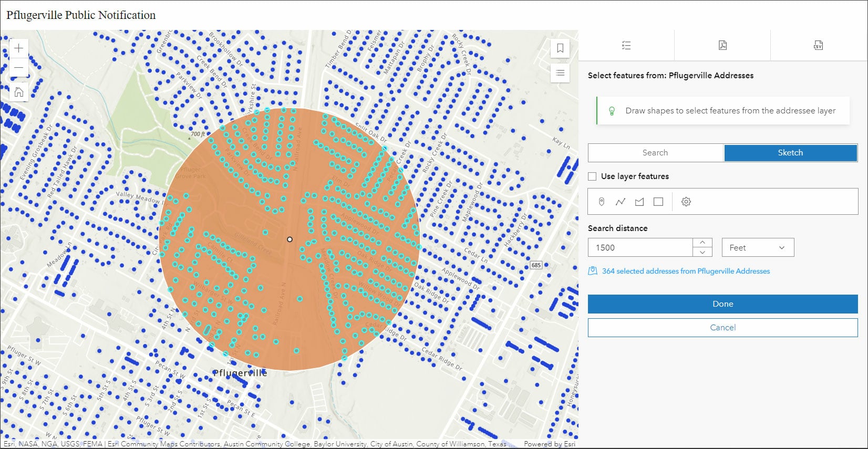This screenshot has height=449, width=868.
Task: Click the Cancel button
Action: point(722,328)
